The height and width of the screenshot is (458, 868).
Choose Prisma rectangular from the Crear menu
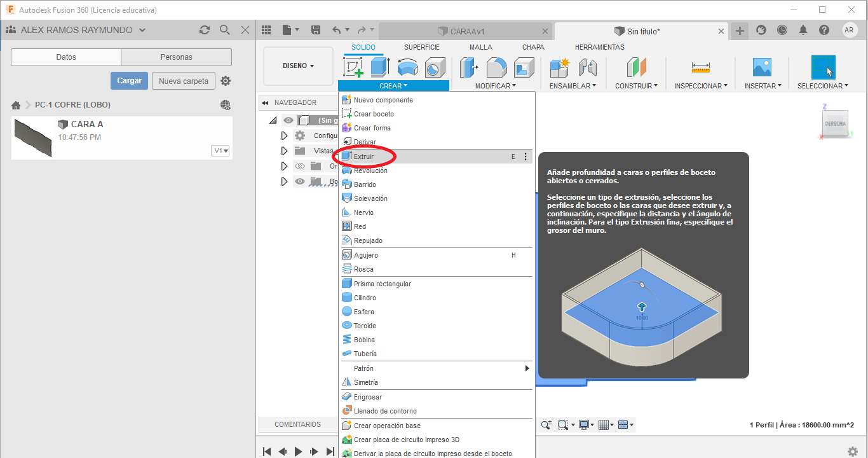[x=435, y=284]
